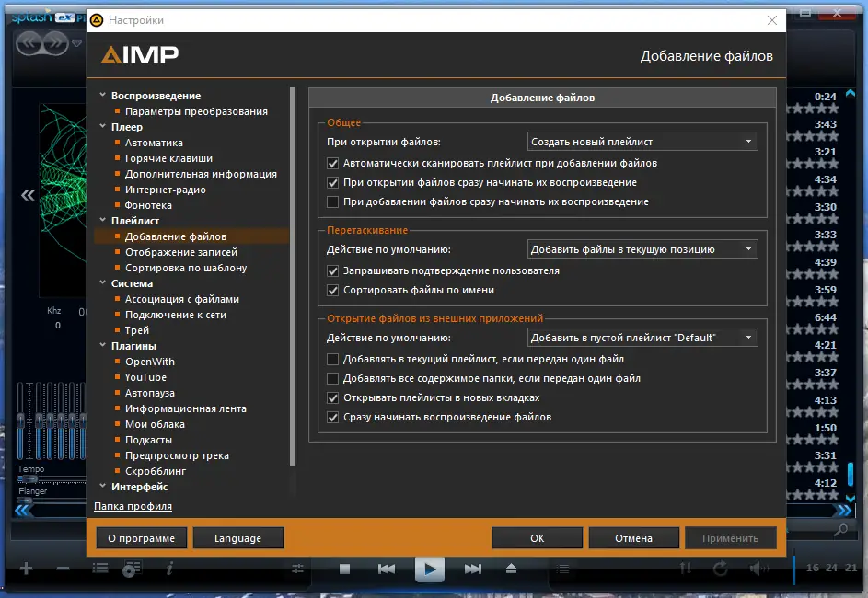This screenshot has width=868, height=598.
Task: Toggle the Интерфейс tree section
Action: (103, 487)
